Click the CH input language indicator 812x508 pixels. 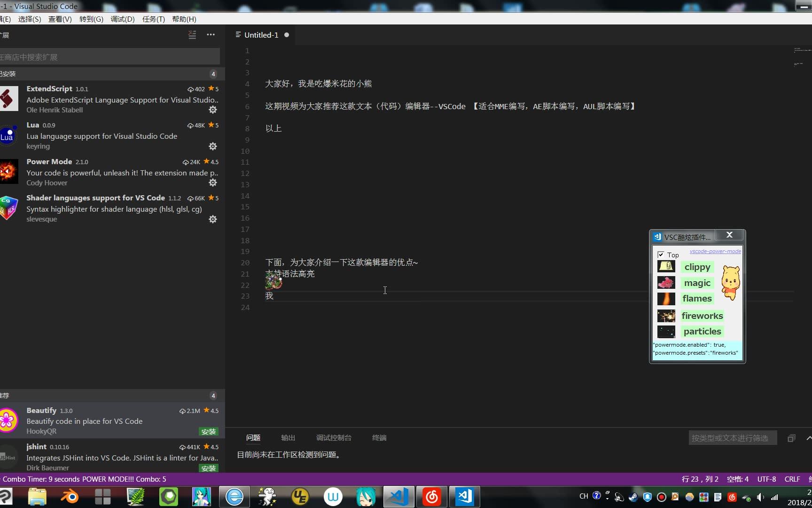point(584,496)
